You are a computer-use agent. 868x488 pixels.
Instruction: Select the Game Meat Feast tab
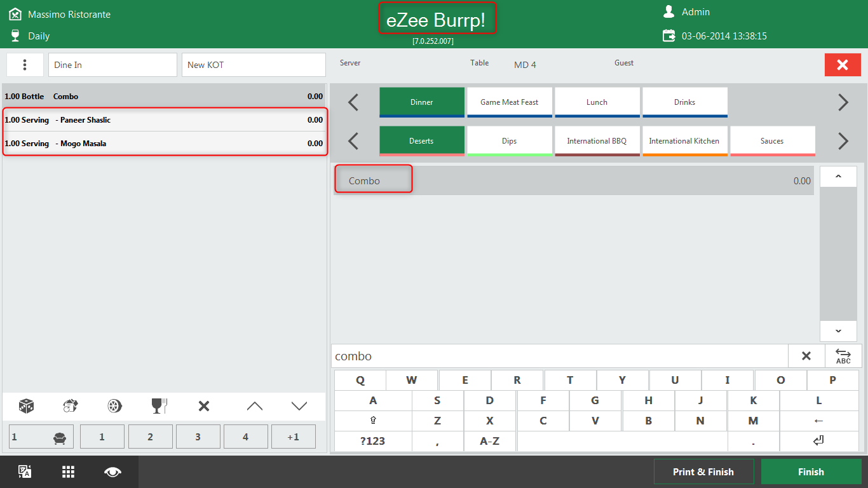[509, 102]
